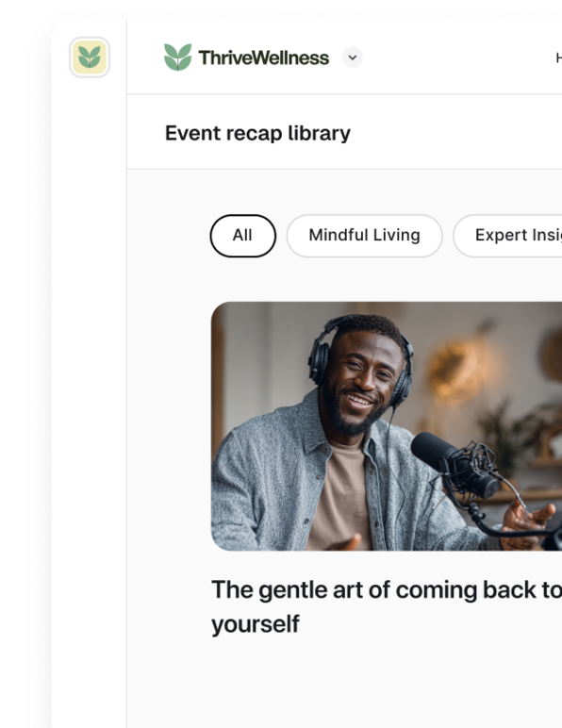Click the green leaf logo in header
The image size is (562, 728).
click(x=177, y=58)
